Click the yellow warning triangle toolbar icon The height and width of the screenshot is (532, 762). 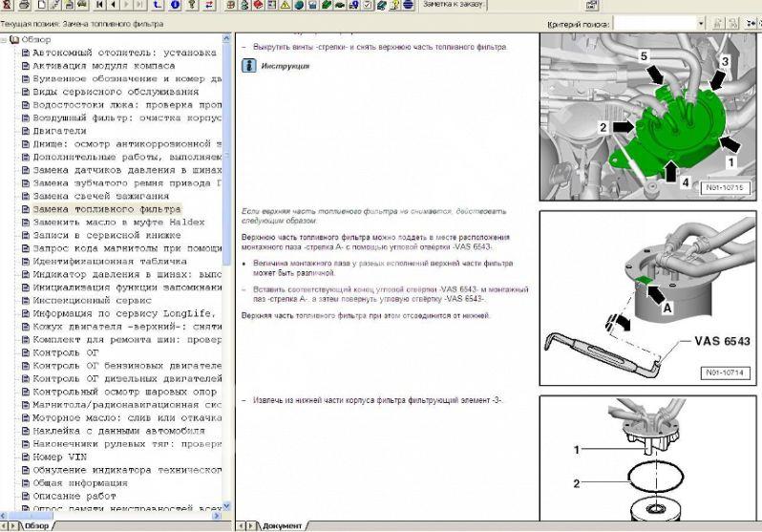tap(284, 6)
